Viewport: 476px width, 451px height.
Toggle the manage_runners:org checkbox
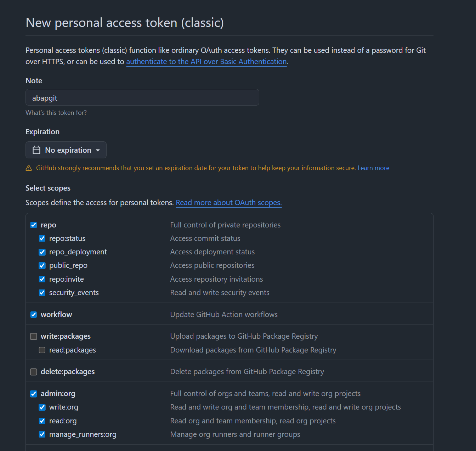click(42, 434)
